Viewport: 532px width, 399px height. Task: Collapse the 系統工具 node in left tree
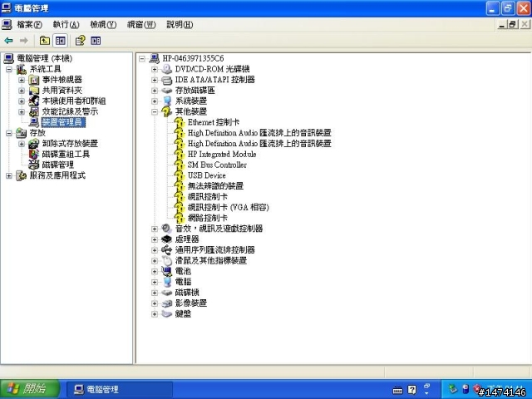click(x=9, y=69)
